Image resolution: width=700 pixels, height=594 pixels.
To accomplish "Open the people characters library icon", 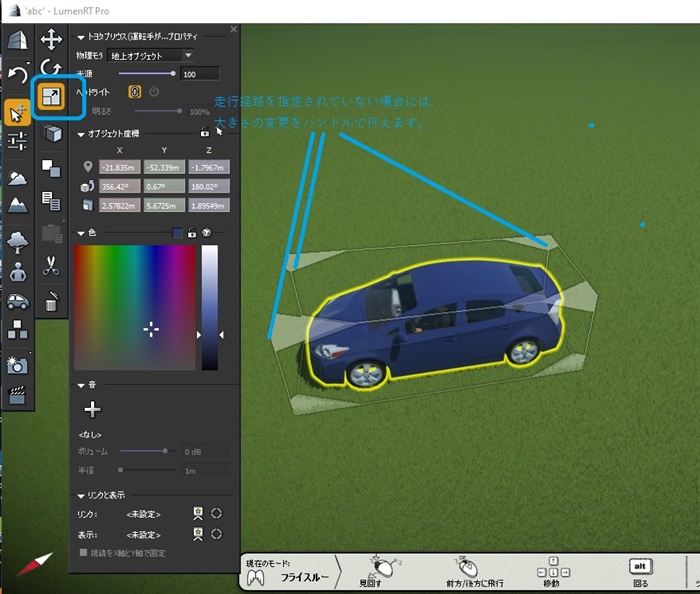I will tap(18, 272).
